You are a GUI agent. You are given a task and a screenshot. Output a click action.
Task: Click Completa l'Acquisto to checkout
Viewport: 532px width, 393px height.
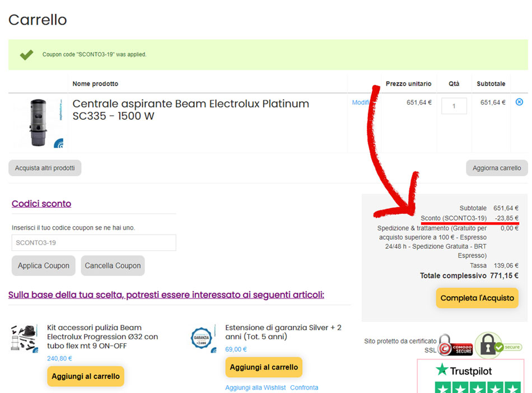tap(477, 298)
